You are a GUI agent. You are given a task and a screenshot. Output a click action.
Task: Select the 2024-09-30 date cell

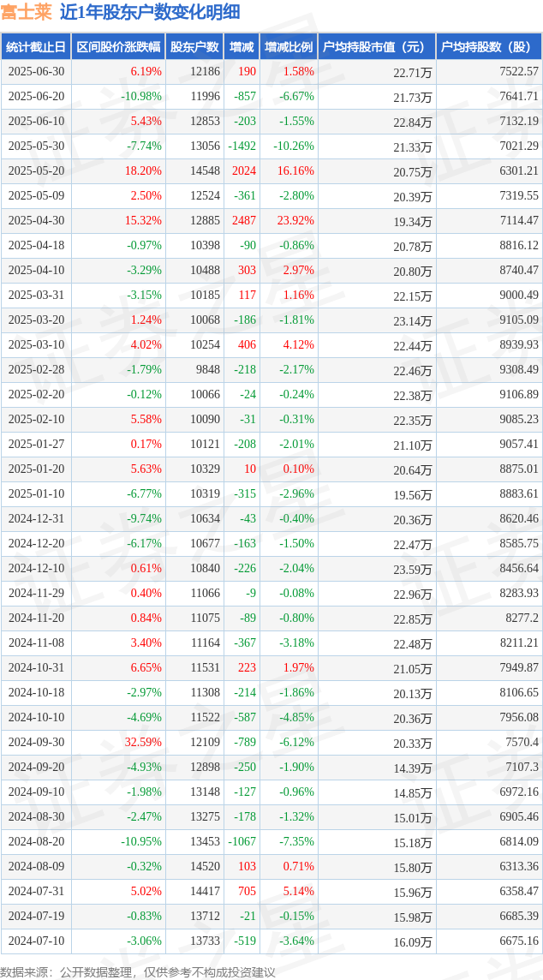click(x=36, y=742)
